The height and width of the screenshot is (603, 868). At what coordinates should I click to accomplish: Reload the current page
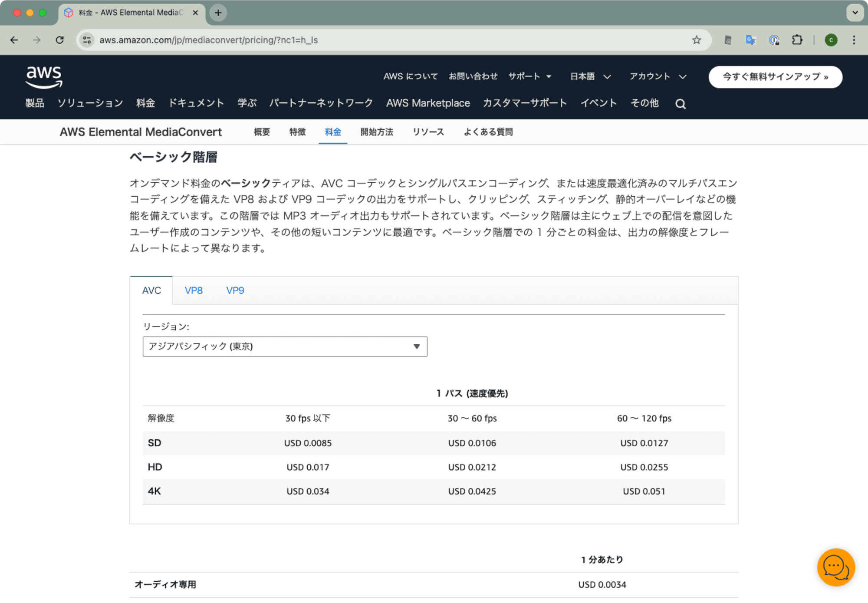click(x=60, y=40)
